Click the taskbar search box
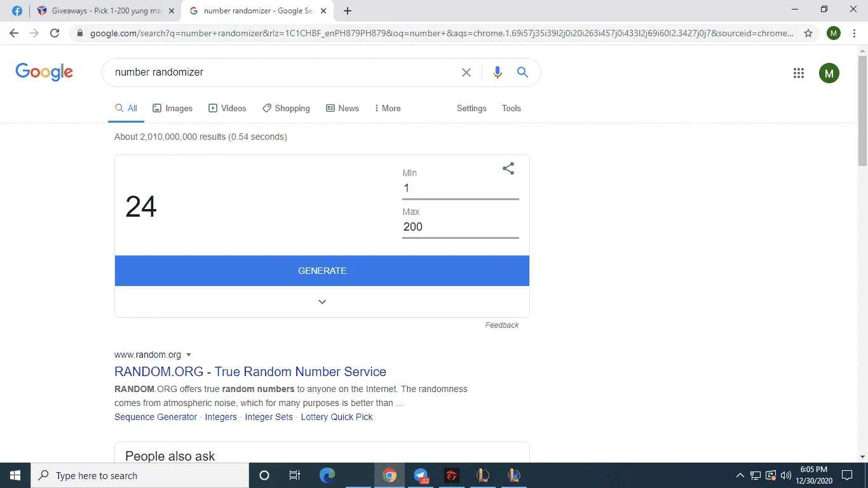 coord(140,475)
